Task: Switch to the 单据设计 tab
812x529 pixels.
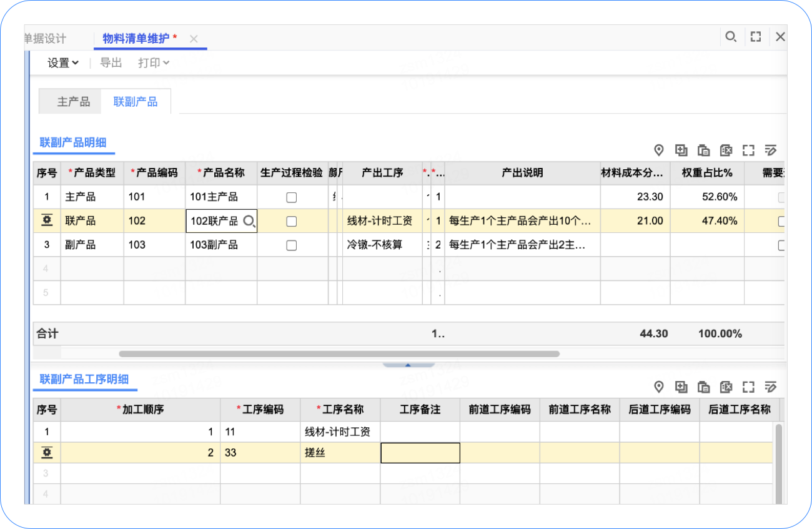Action: click(45, 38)
